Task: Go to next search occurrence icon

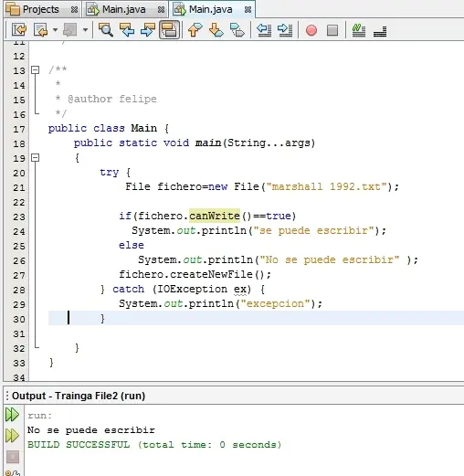Action: (x=148, y=30)
